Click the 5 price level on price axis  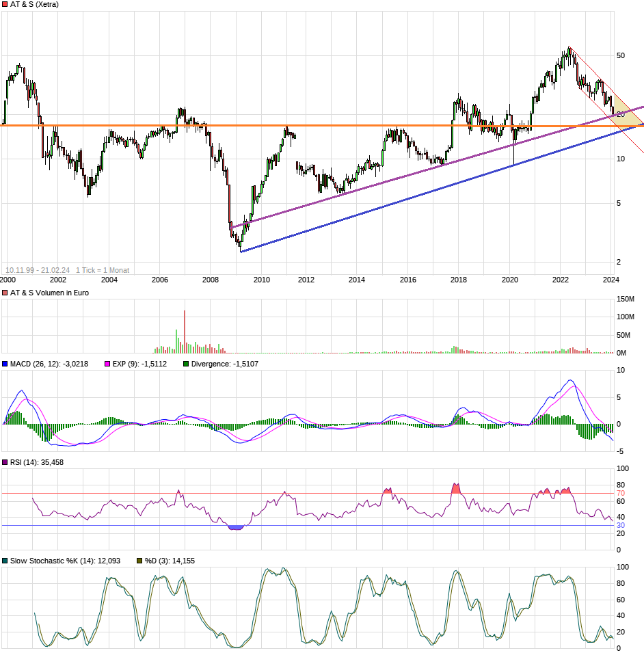pos(619,204)
